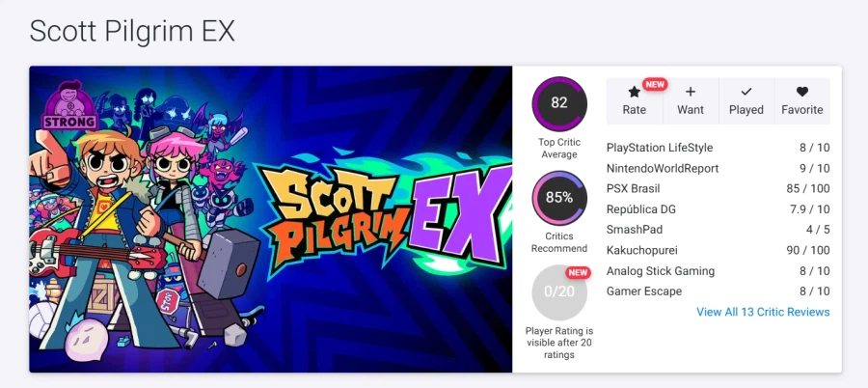Open the República DG review
The image size is (868, 388).
coord(641,209)
